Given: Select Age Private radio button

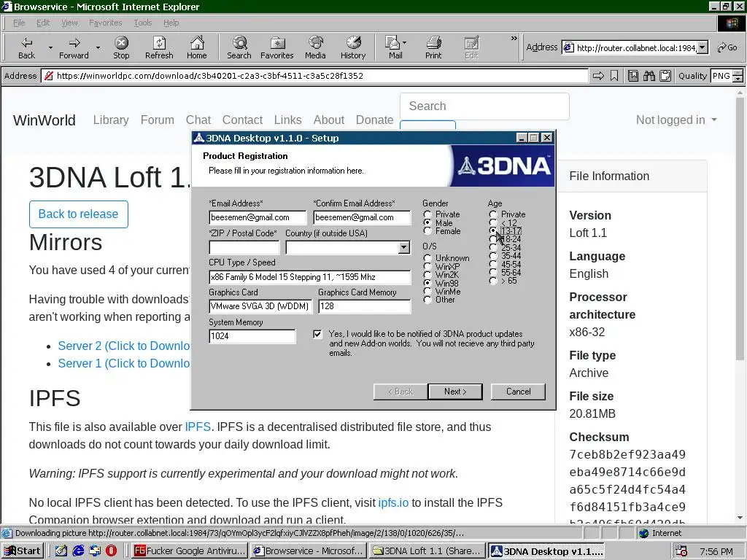Looking at the screenshot, I should pos(493,215).
